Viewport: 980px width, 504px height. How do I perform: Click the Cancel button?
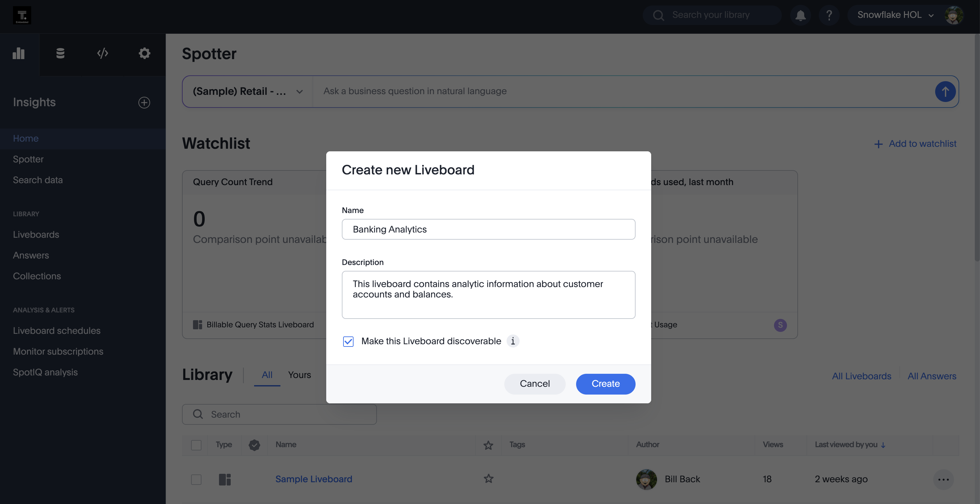pyautogui.click(x=535, y=384)
